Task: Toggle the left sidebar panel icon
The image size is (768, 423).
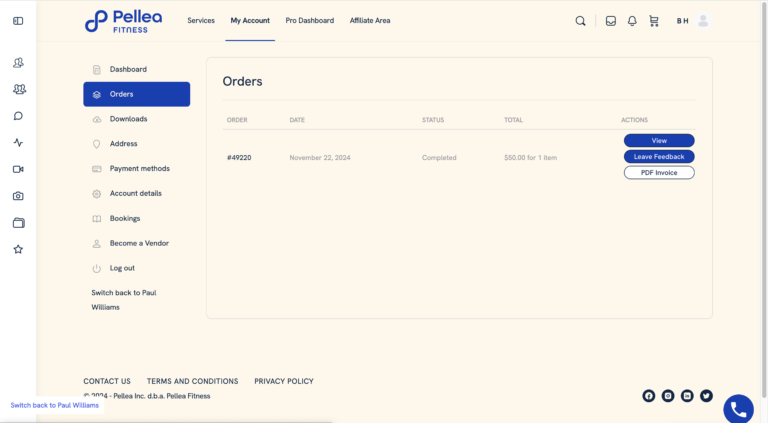Action: [18, 21]
